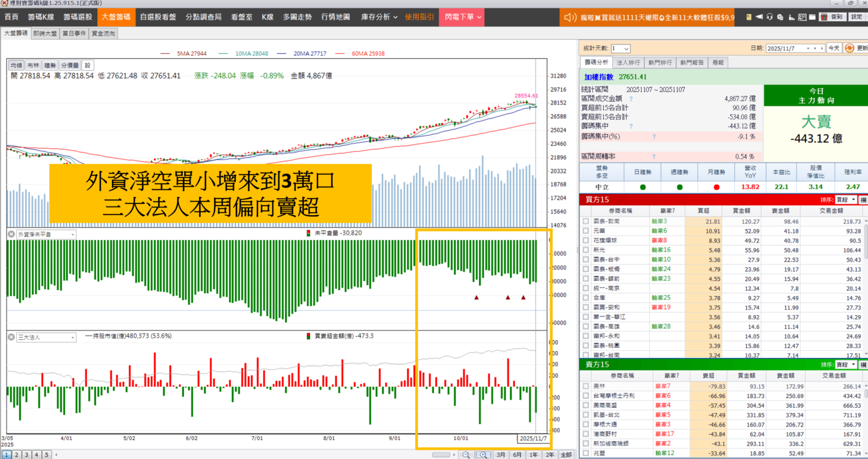Click the zoom-in magnifier below the chart
The height and width of the screenshot is (459, 868).
483,455
